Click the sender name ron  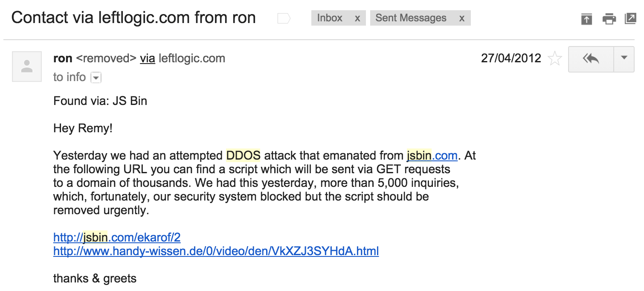tap(63, 58)
